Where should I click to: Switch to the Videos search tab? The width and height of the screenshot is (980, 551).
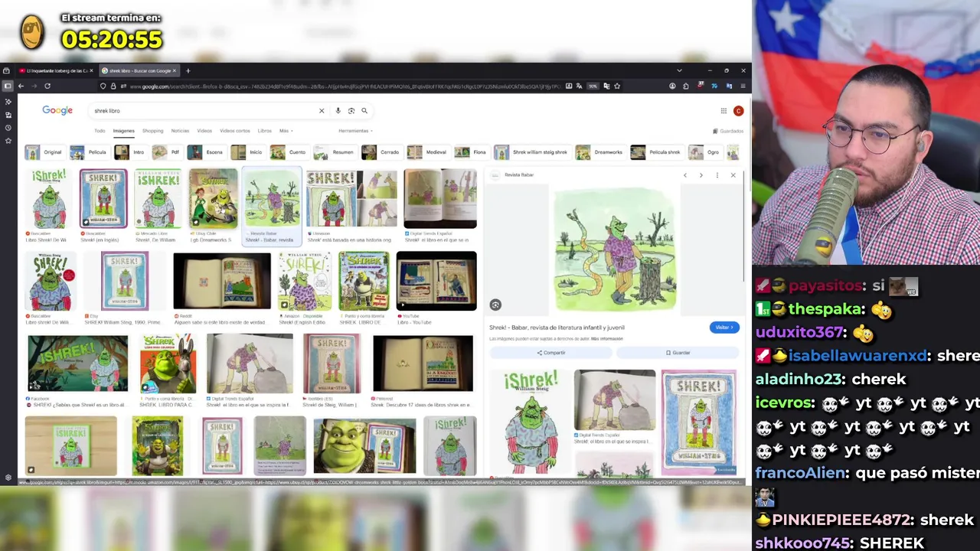point(204,131)
